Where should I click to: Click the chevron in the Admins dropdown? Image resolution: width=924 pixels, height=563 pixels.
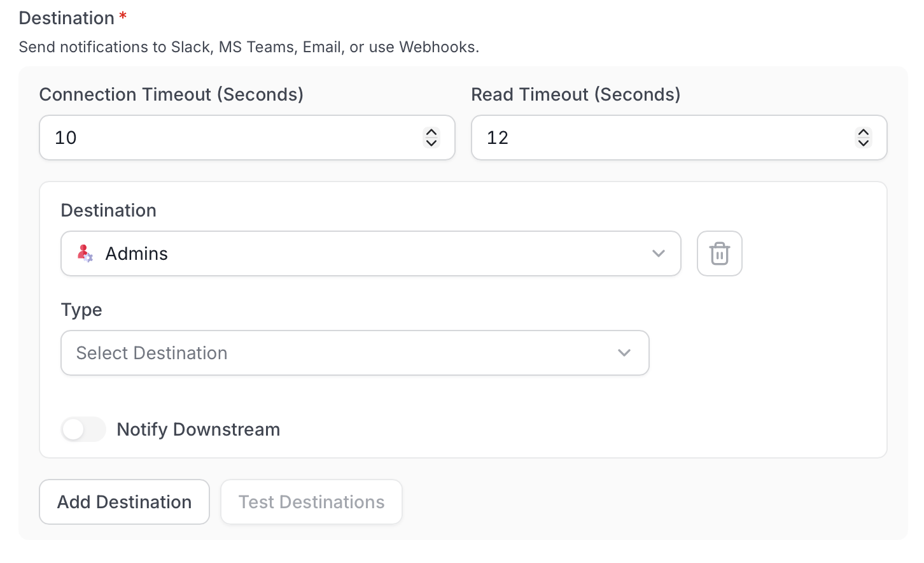pos(659,253)
